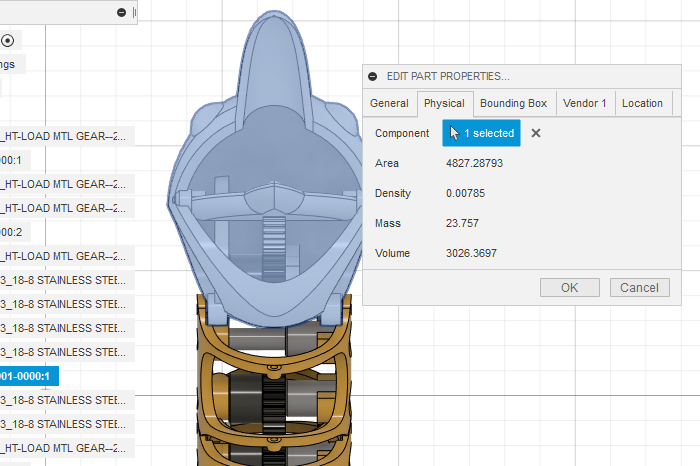This screenshot has height=466, width=700.
Task: Click the highlighted 001-0000:1 browser item
Action: point(29,376)
